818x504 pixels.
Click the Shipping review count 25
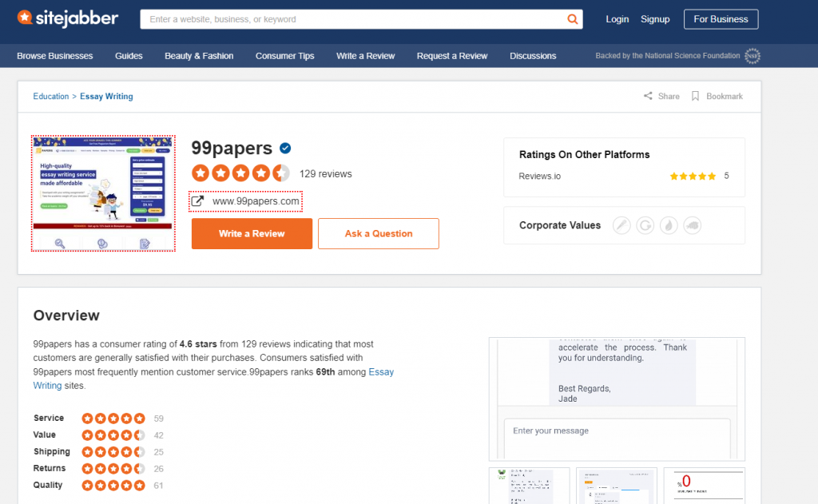click(x=159, y=452)
